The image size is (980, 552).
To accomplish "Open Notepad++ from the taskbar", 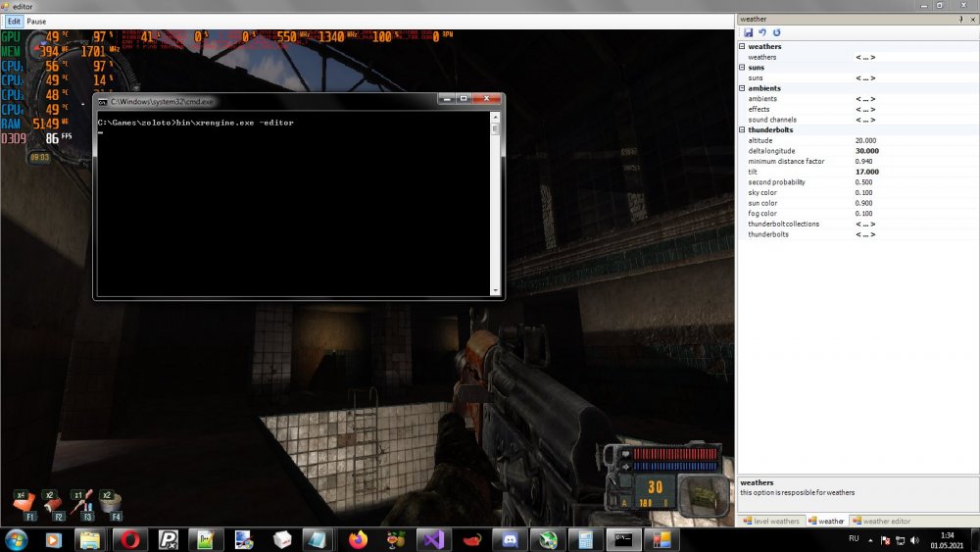I will point(206,539).
